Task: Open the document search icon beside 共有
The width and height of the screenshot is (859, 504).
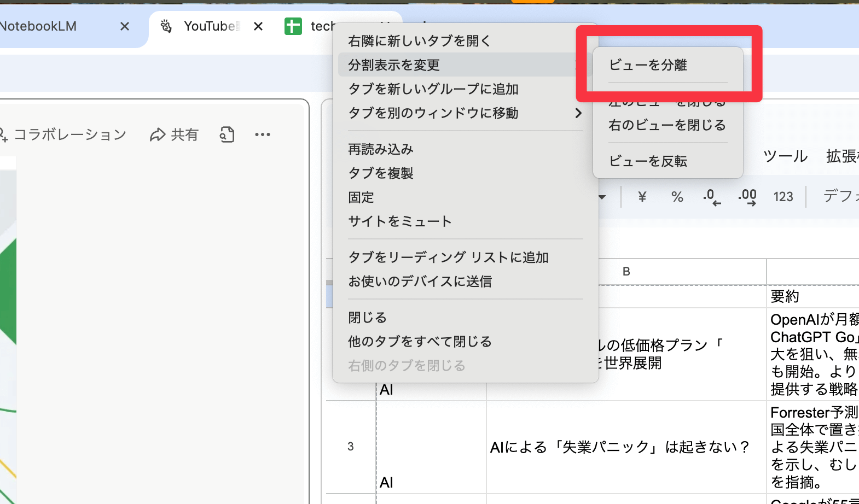Action: (x=227, y=134)
